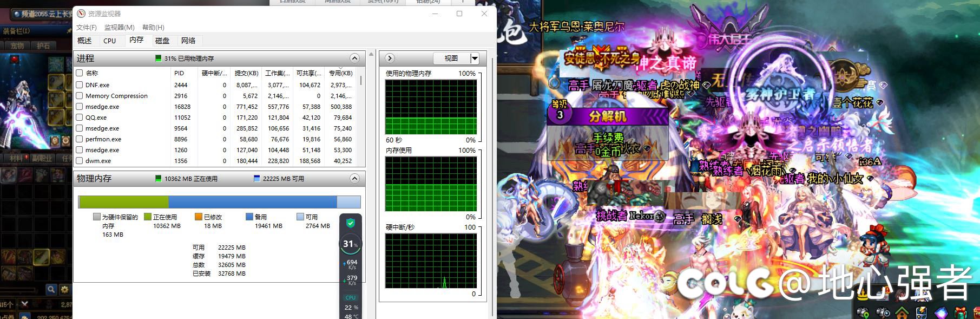Open the dropdown arrow next to 视图
Image resolution: width=980 pixels, height=319 pixels.
click(x=475, y=58)
